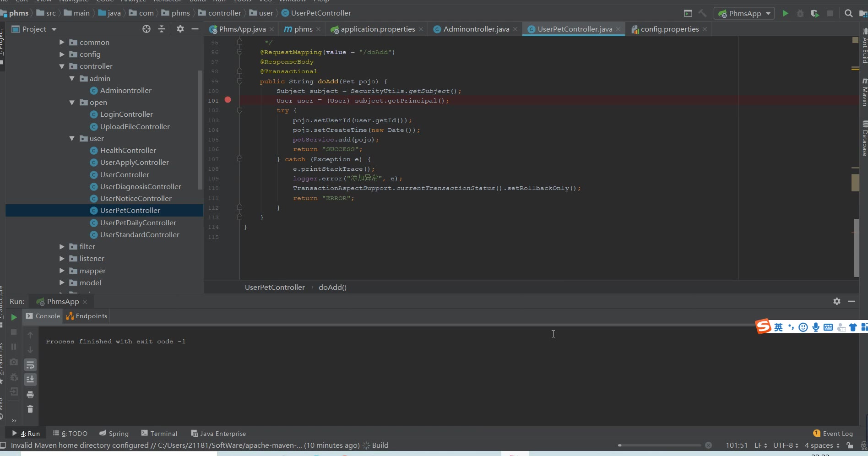Rerun PhmsApp in Run panel
This screenshot has width=868, height=456.
pos(14,317)
